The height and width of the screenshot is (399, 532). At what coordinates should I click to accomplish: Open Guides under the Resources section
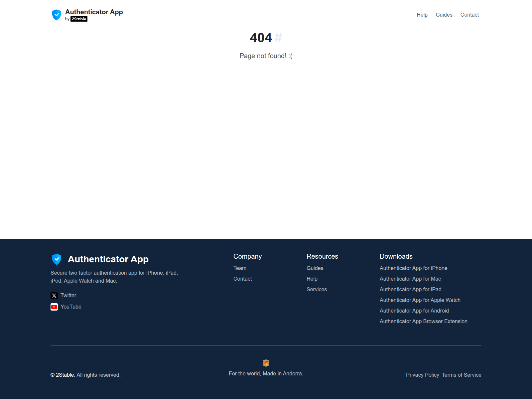[x=315, y=268]
